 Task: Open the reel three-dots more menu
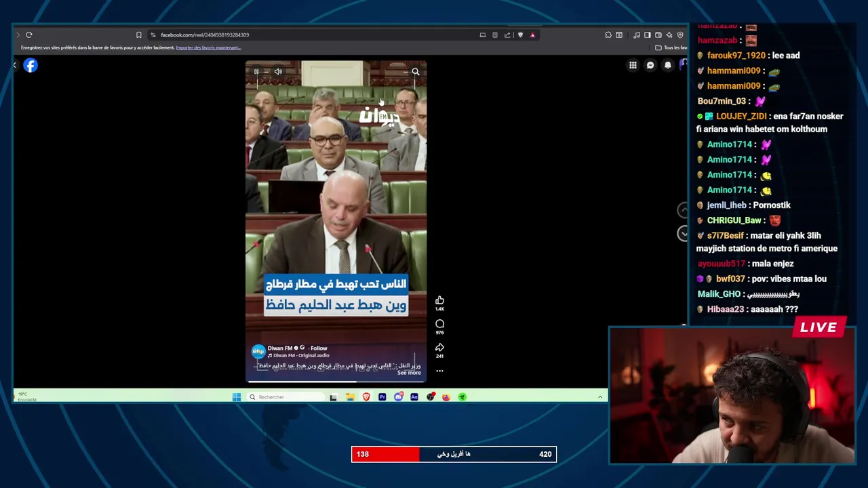point(439,371)
